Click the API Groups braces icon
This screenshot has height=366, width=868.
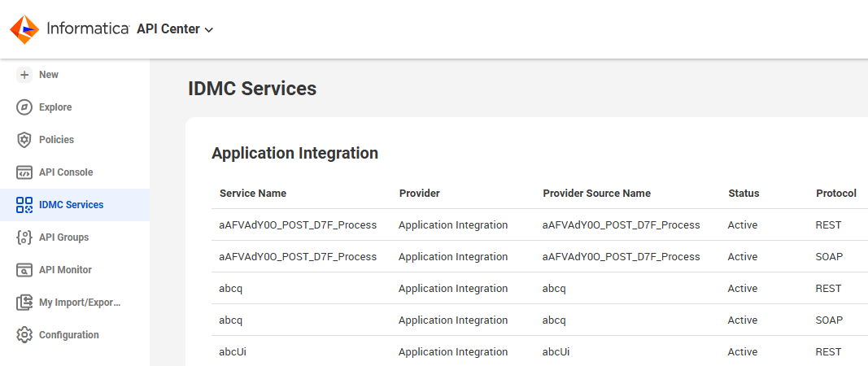click(24, 237)
